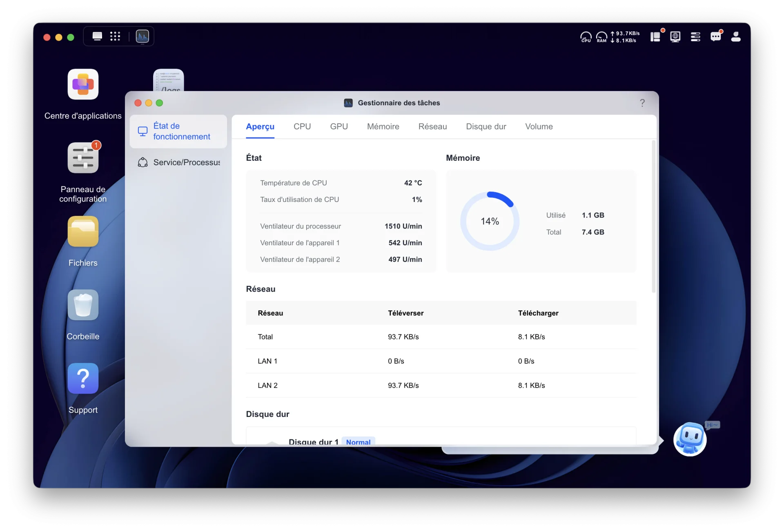
Task: Switch to the CPU tab
Action: [x=302, y=126]
